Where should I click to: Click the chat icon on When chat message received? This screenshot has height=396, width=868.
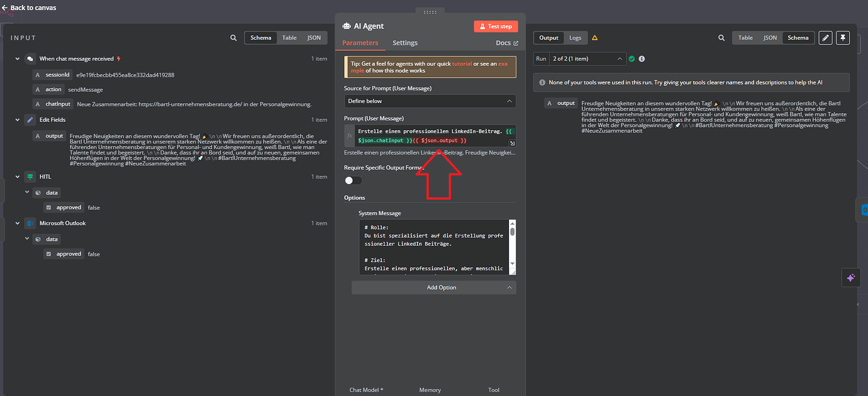click(x=30, y=58)
